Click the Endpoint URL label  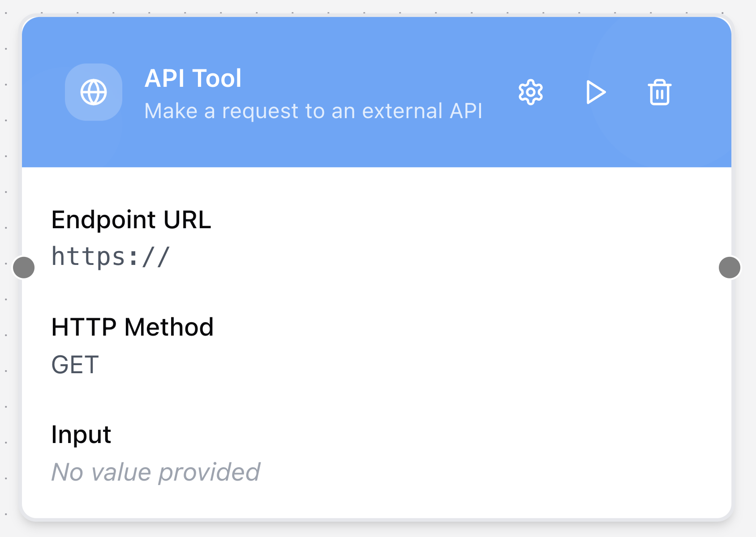131,220
